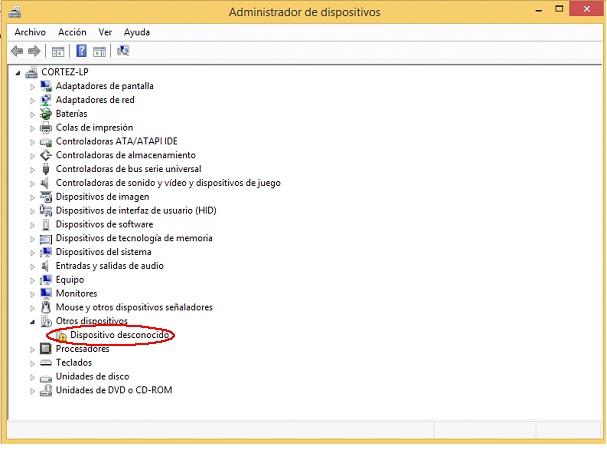607x457 pixels.
Task: Minimize the Administrador de dispositivos window
Action: tap(538, 10)
